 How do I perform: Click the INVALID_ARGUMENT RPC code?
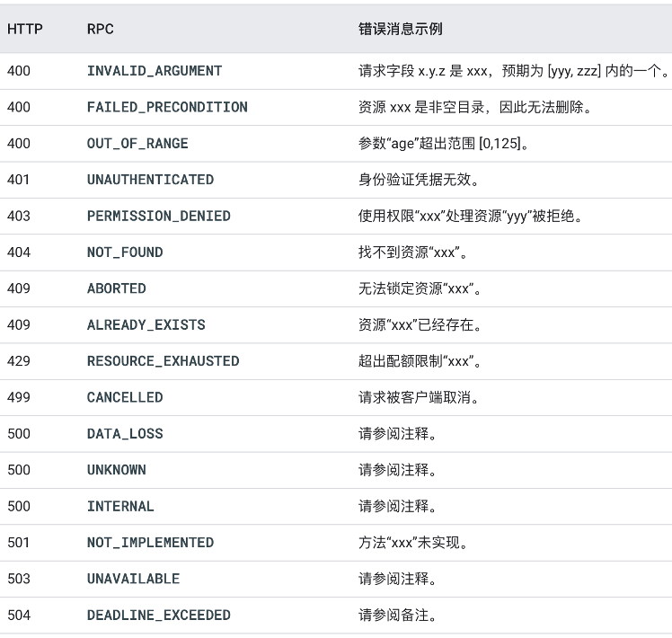click(x=155, y=71)
